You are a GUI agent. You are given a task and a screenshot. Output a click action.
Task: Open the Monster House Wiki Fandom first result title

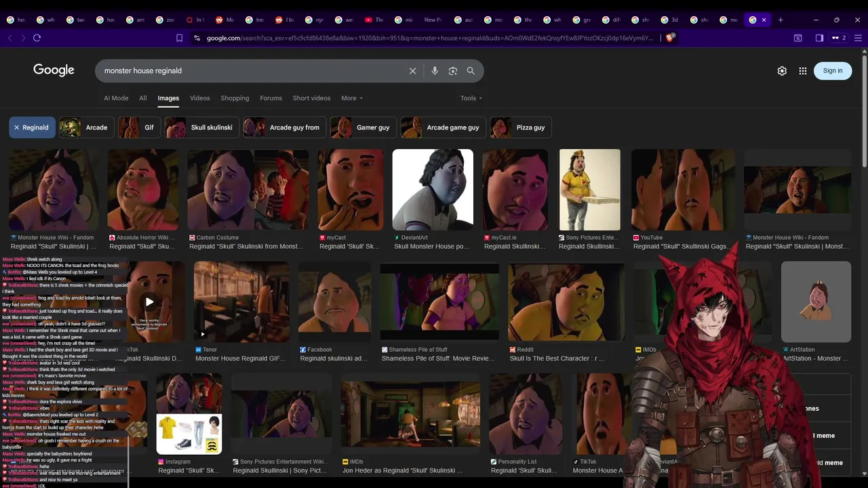tap(54, 247)
